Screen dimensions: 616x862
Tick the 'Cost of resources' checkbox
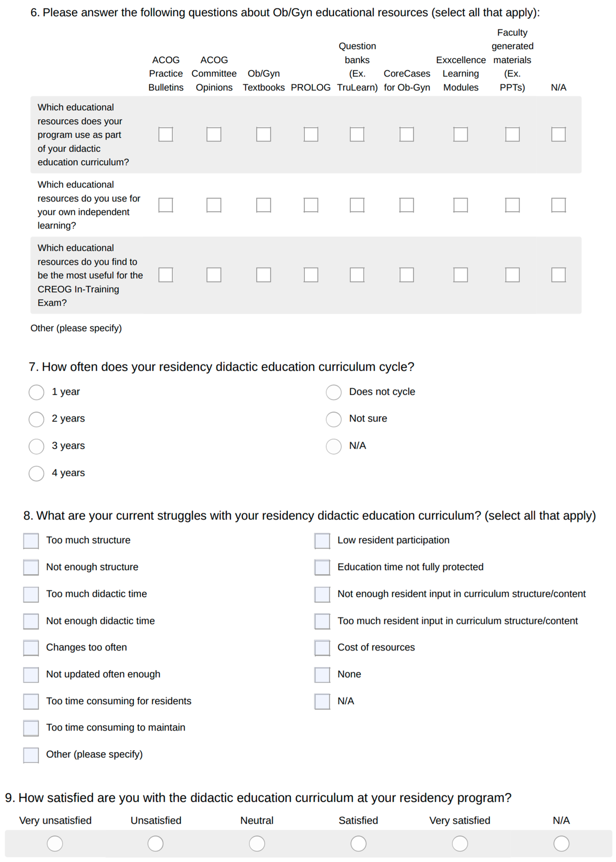click(x=322, y=648)
